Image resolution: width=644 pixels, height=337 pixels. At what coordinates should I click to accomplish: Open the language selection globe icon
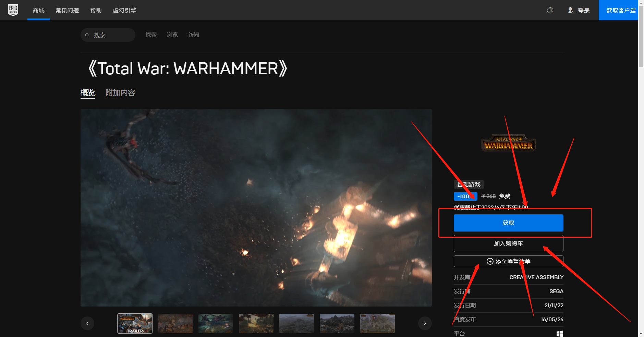(x=550, y=10)
